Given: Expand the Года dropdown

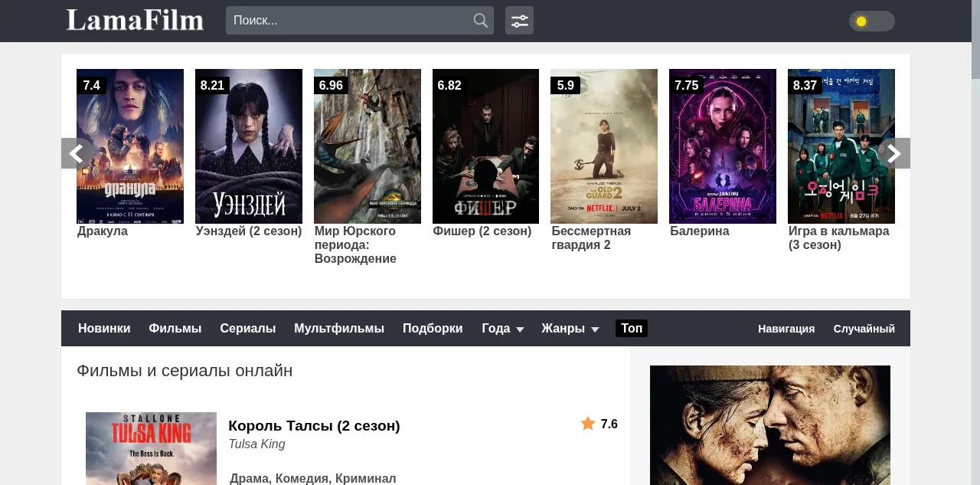Looking at the screenshot, I should [503, 328].
